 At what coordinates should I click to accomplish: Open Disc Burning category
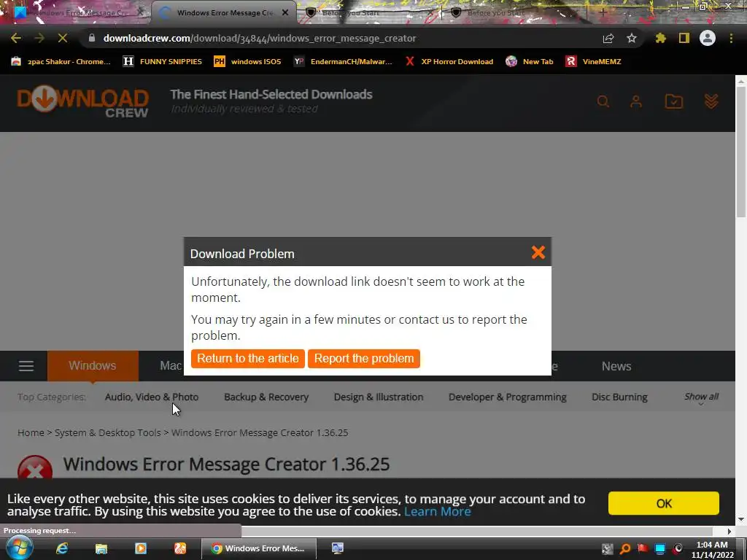[619, 397]
